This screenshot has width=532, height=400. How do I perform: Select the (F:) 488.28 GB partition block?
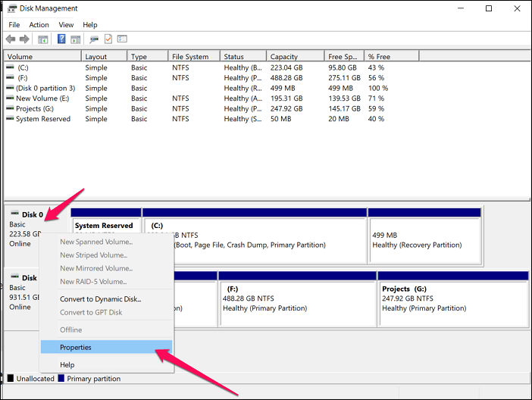297,298
